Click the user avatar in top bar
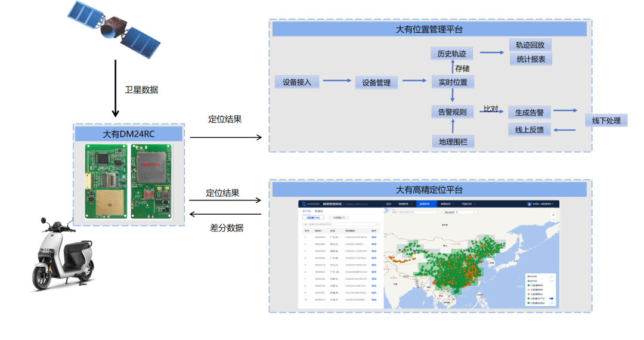644x340 pixels. [x=529, y=204]
